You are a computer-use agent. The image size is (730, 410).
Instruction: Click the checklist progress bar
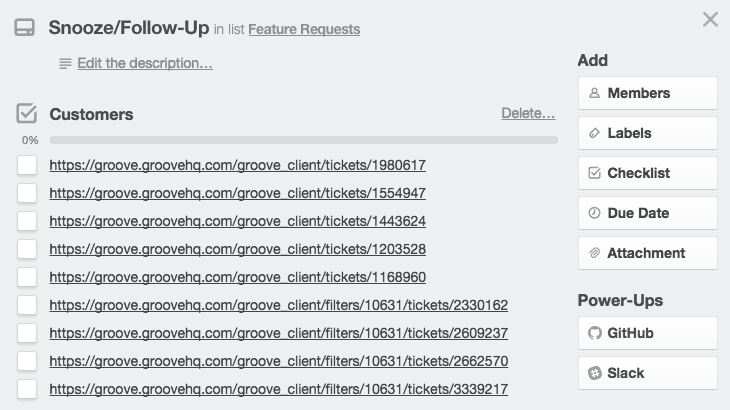click(303, 140)
